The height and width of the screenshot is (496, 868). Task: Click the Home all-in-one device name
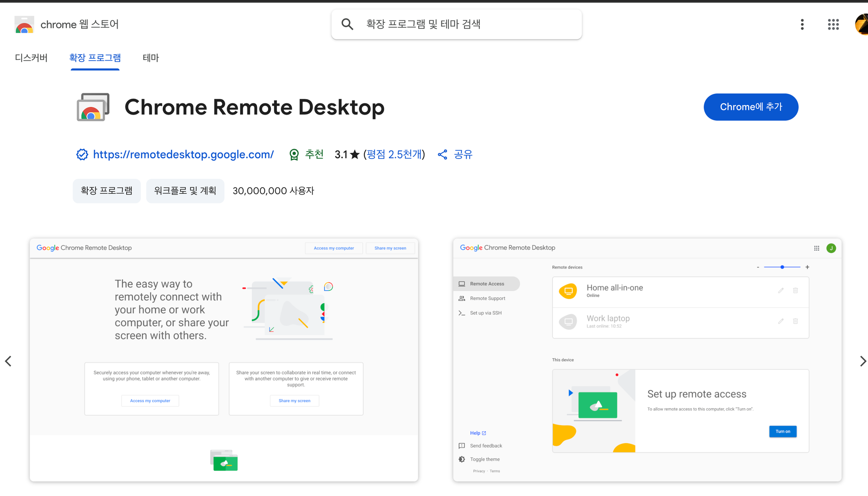pyautogui.click(x=615, y=288)
